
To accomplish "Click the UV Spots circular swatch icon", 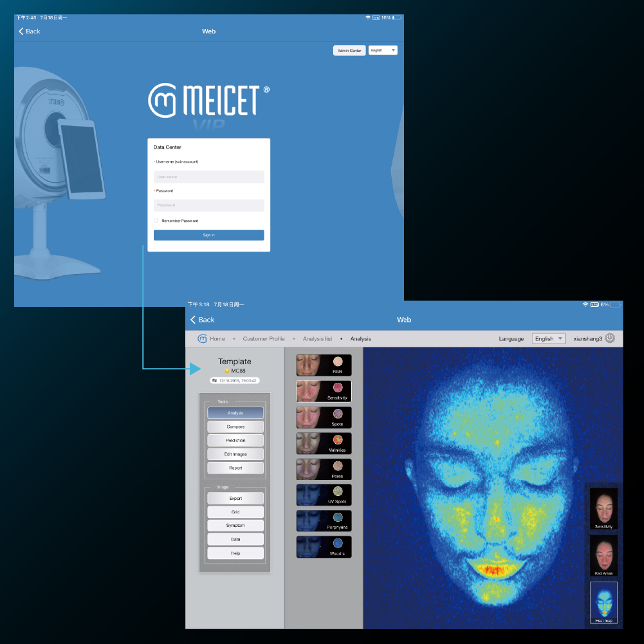I will pyautogui.click(x=338, y=492).
